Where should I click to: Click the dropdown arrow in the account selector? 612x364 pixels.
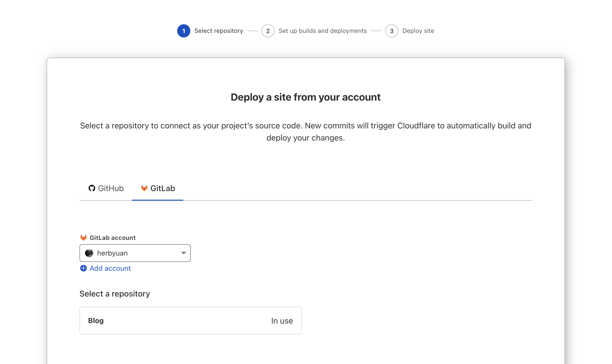(x=184, y=253)
